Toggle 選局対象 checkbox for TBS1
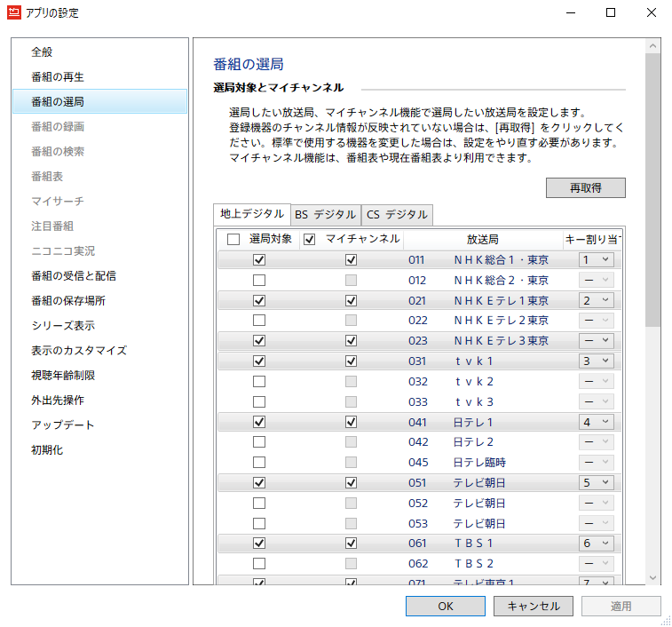Screen dimensions: 672x627 point(259,543)
